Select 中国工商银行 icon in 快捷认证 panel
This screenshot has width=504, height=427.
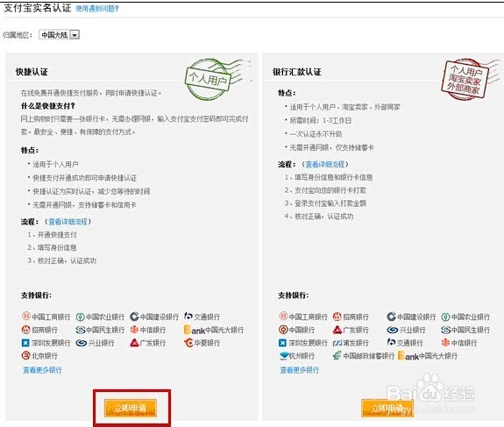tap(25, 317)
